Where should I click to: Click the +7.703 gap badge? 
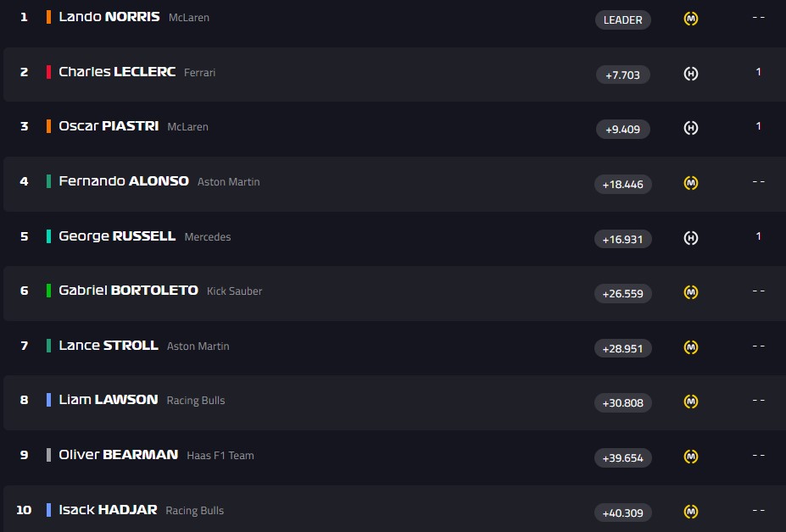coord(622,75)
